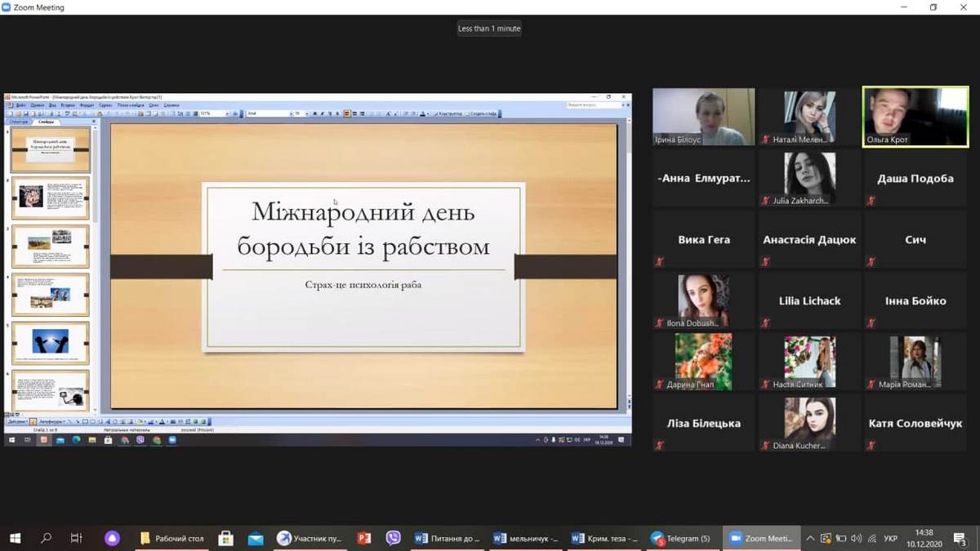
Task: Click the Windows Start button
Action: 15,539
